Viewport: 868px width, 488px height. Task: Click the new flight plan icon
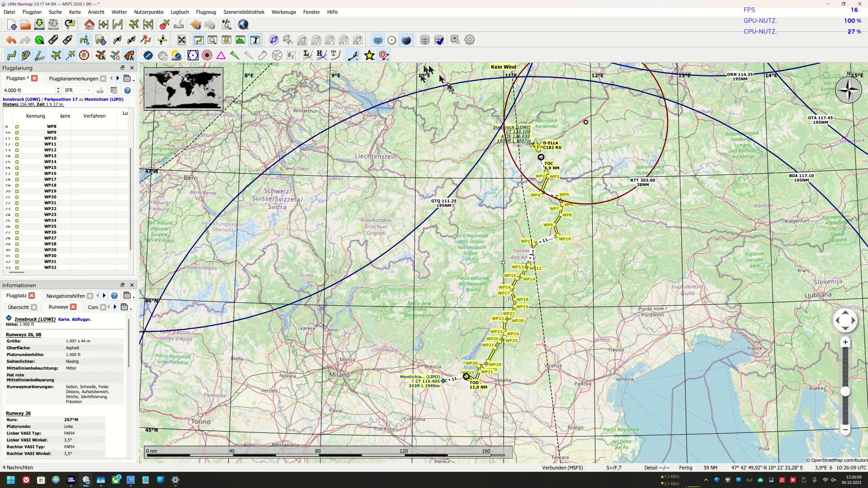coord(12,24)
